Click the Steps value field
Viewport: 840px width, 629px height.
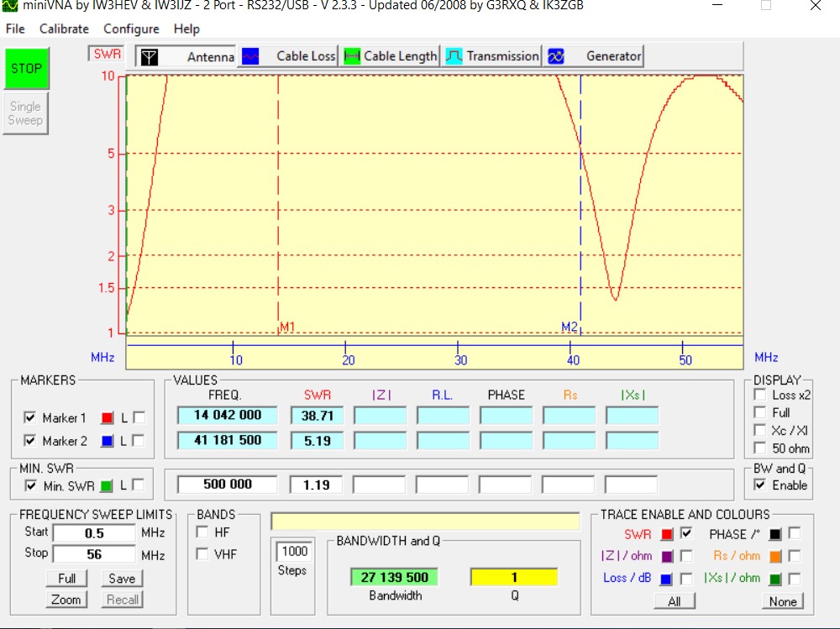coord(294,551)
